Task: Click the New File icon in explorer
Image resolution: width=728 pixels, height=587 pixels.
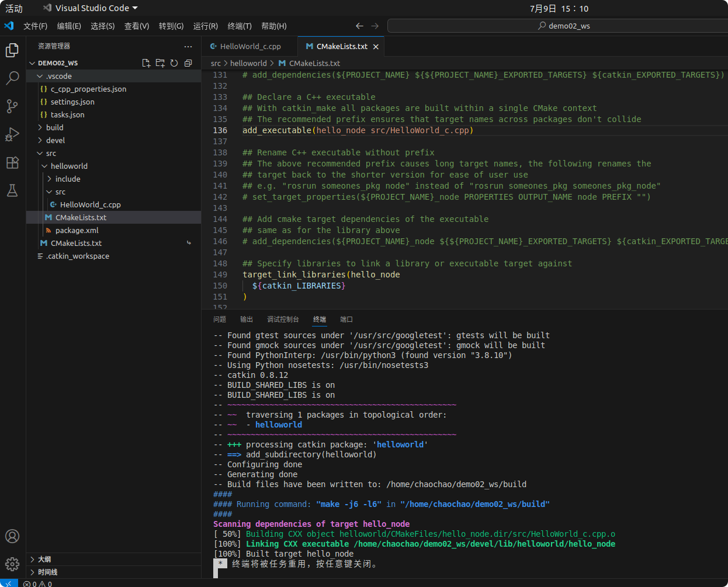Action: click(146, 63)
